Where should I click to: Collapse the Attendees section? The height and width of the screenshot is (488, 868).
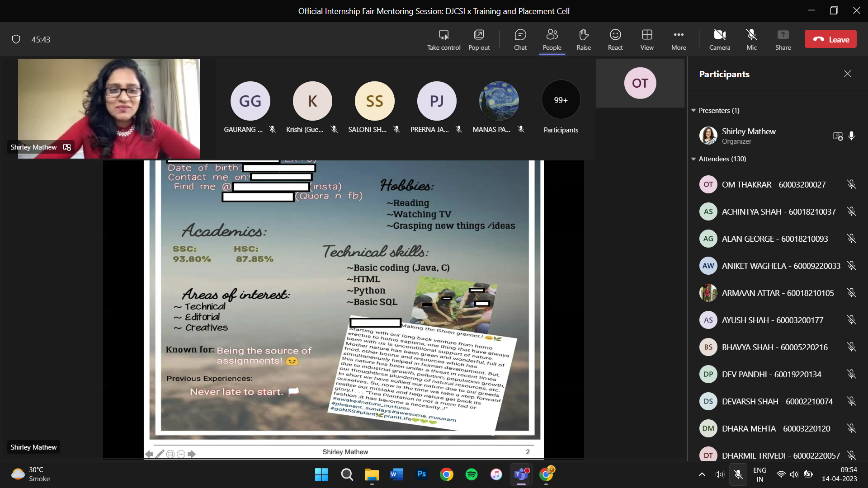pyautogui.click(x=693, y=159)
